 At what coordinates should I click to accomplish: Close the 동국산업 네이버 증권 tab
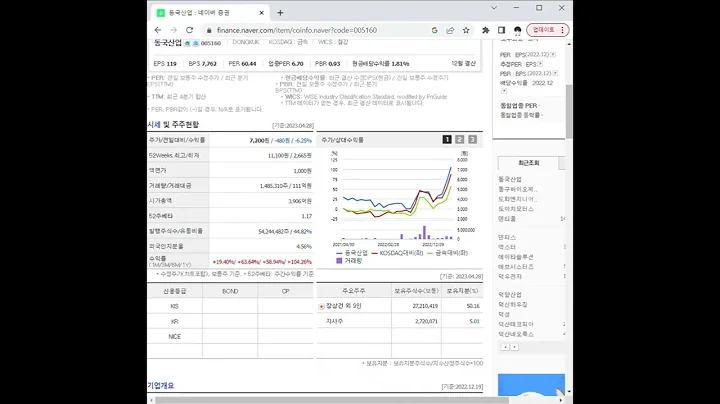(x=261, y=13)
